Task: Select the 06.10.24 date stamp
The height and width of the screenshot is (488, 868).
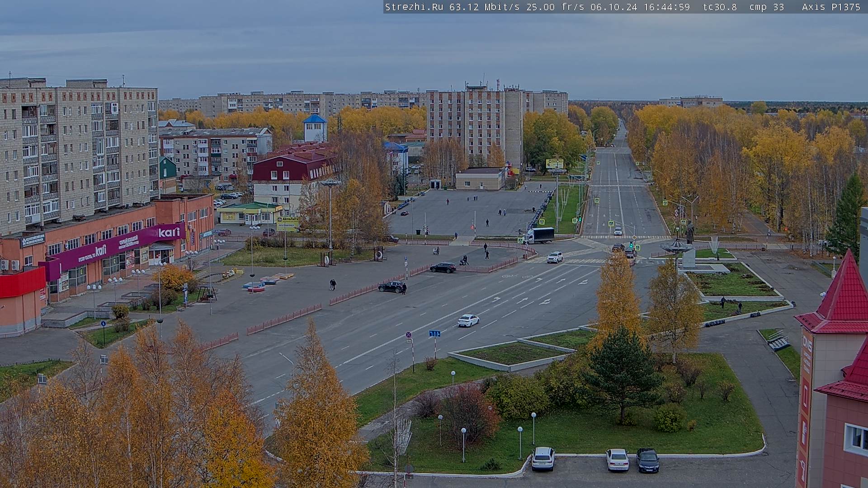Action: coord(613,7)
